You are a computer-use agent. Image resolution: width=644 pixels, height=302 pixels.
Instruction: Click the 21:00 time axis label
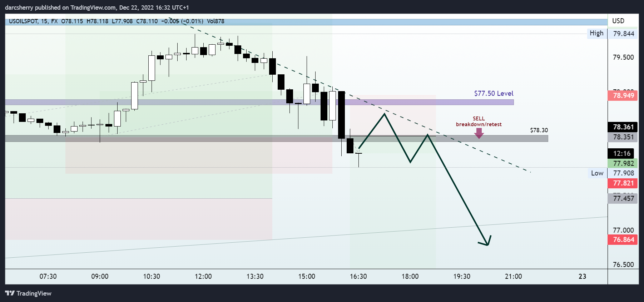513,276
